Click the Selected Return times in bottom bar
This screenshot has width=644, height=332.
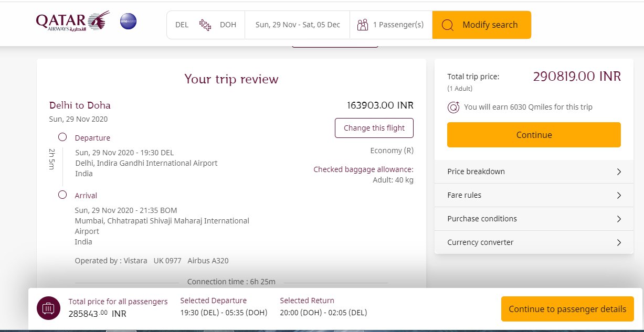(x=323, y=313)
